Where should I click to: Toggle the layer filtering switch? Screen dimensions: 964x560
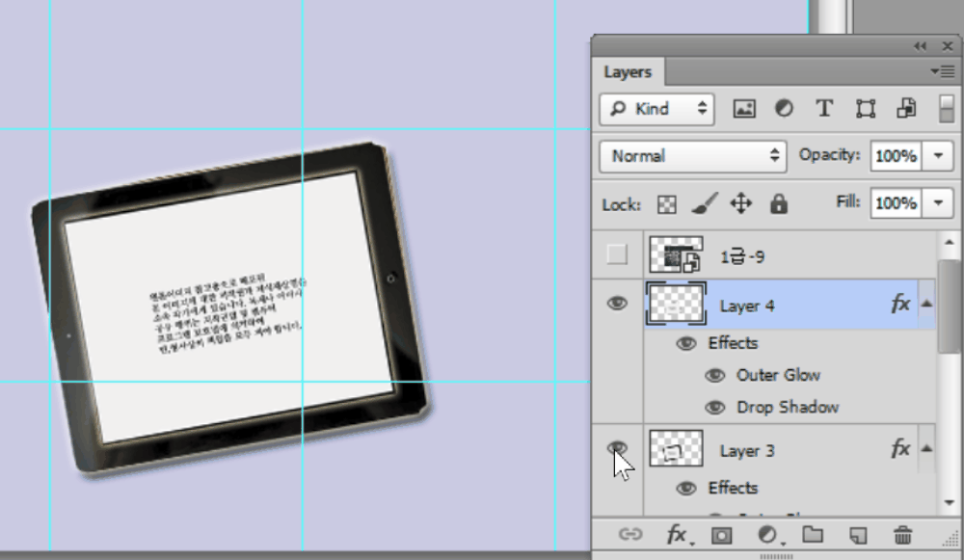tap(947, 110)
